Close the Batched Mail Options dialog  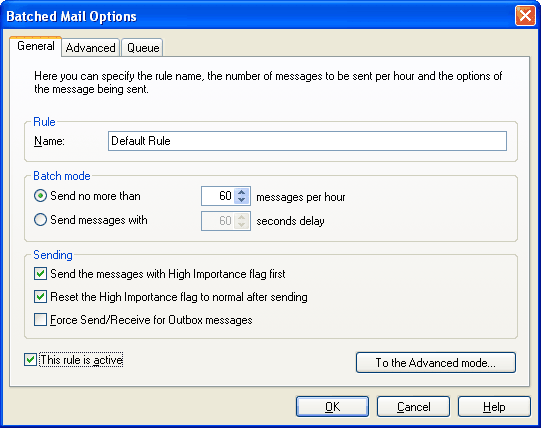coord(525,16)
